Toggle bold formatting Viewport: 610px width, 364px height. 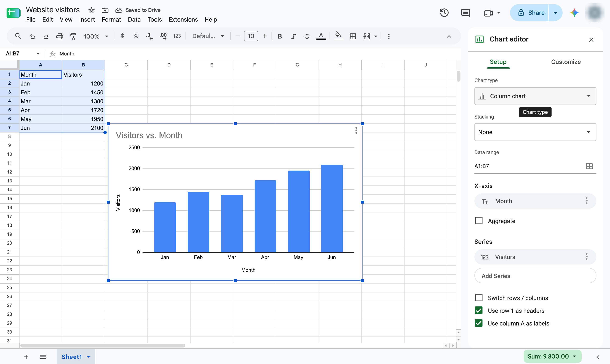(280, 36)
